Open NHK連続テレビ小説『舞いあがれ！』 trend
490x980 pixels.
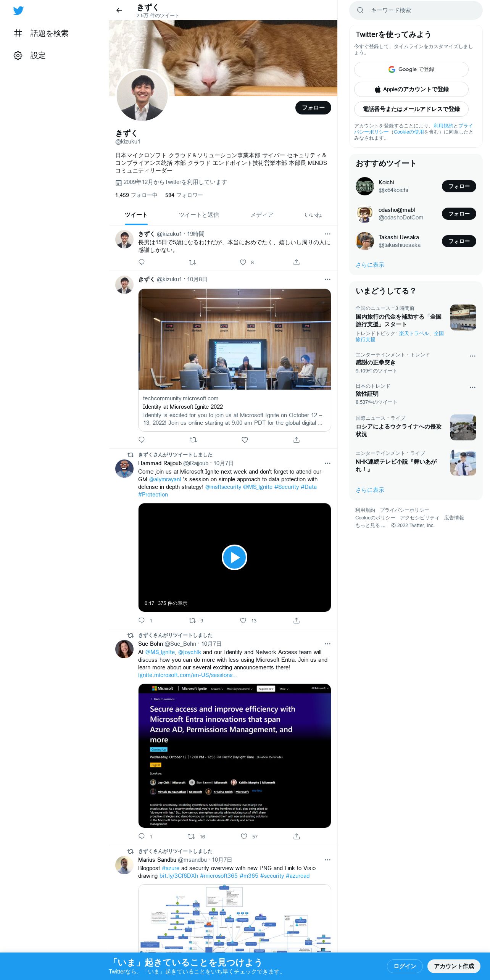416,463
